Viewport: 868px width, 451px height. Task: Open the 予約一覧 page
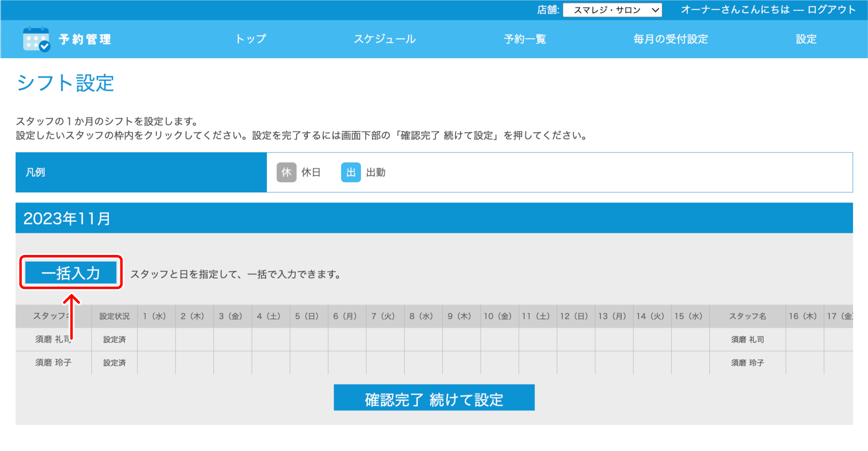524,39
